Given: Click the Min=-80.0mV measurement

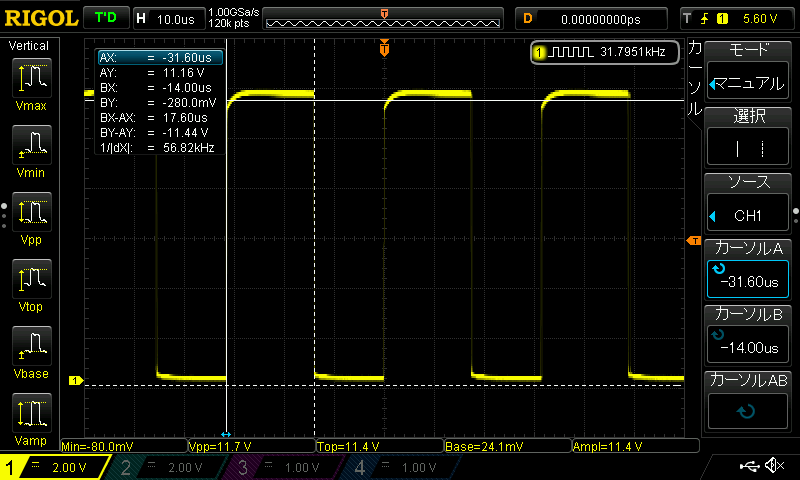Looking at the screenshot, I should pyautogui.click(x=124, y=446).
